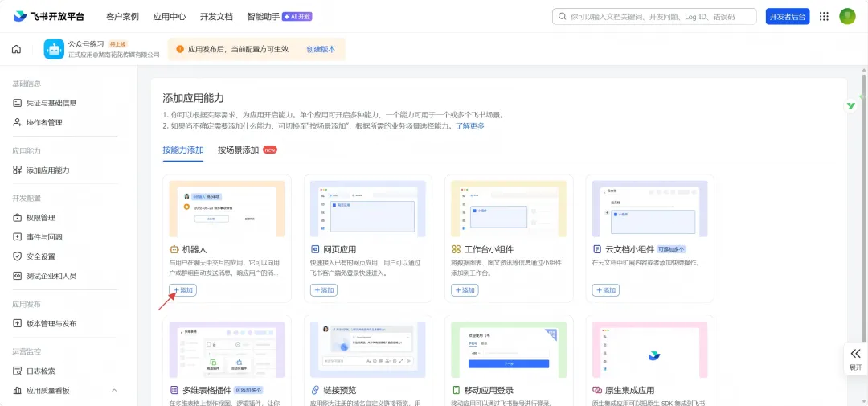Viewport: 868px width, 406px height.
Task: Click the 原生集成应用 preview thumbnail
Action: 650,350
